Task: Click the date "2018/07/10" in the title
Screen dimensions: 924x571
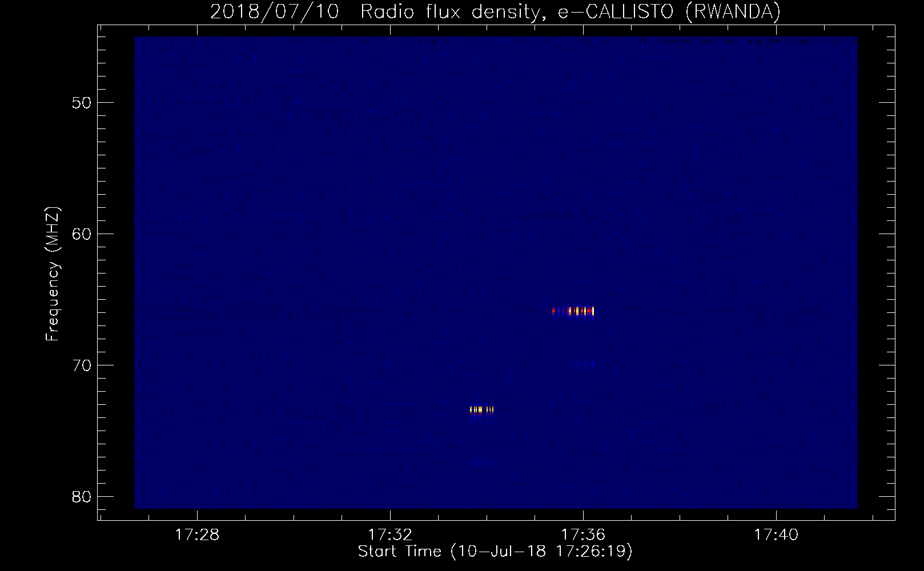Action: [x=275, y=11]
